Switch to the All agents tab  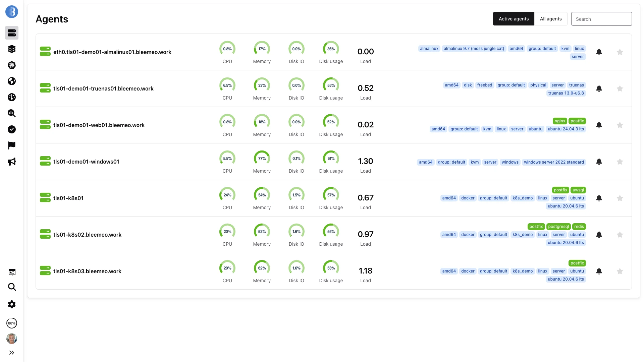(x=550, y=19)
